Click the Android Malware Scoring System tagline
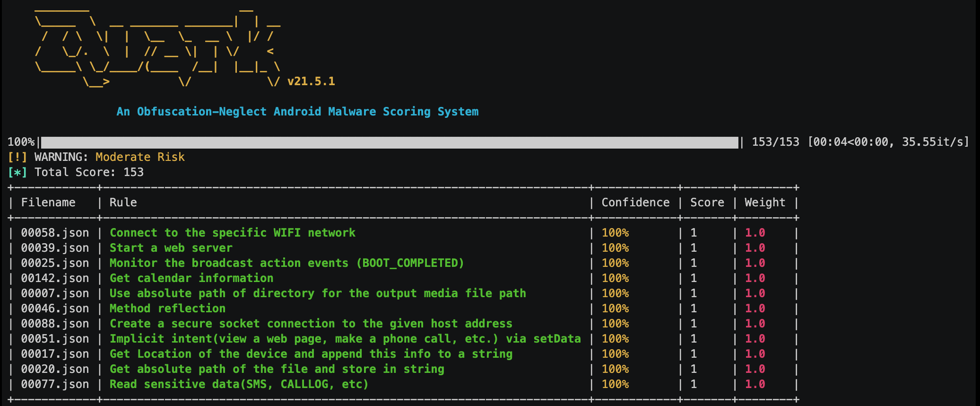The image size is (980, 406). [297, 112]
